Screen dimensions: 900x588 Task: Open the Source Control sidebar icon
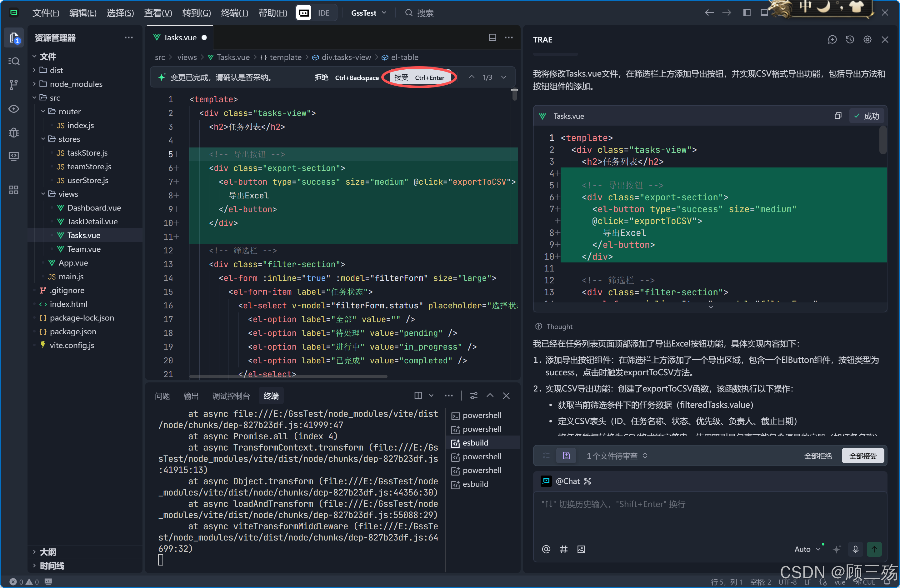(14, 85)
